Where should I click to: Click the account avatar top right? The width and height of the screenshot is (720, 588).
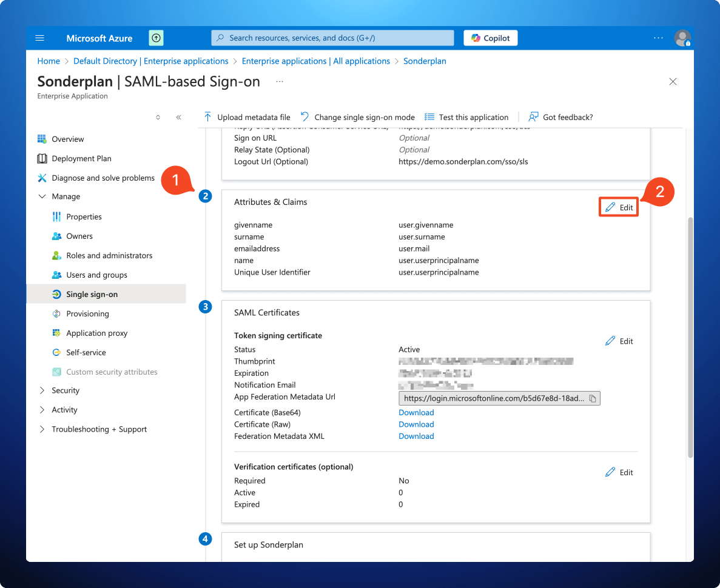click(x=682, y=38)
